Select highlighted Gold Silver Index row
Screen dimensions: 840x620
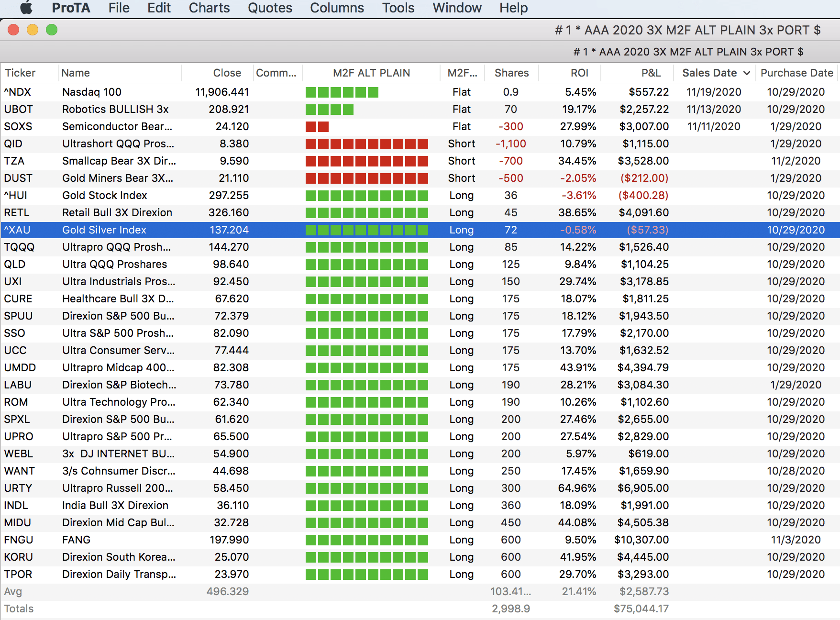point(420,230)
